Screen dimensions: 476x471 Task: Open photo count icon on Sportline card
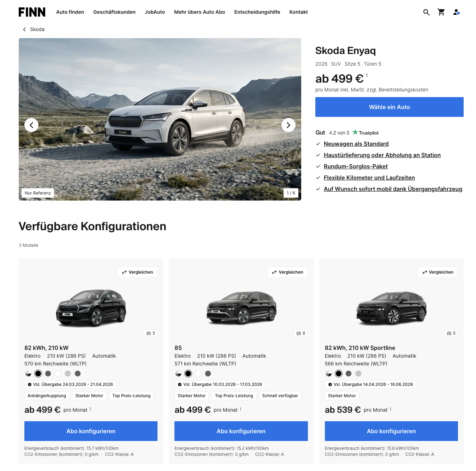(451, 333)
